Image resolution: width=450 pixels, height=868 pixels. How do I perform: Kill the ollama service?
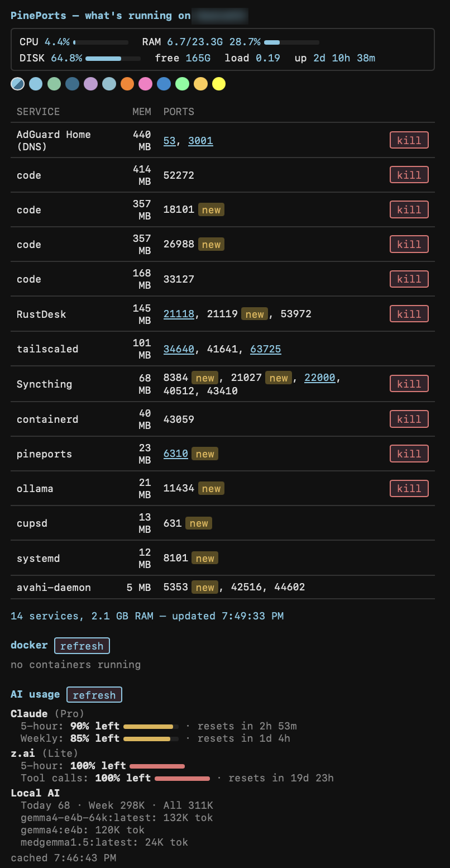(409, 488)
